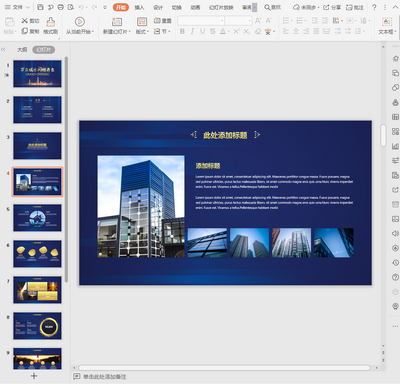
Task: Click the 批注 comment button
Action: click(x=355, y=7)
